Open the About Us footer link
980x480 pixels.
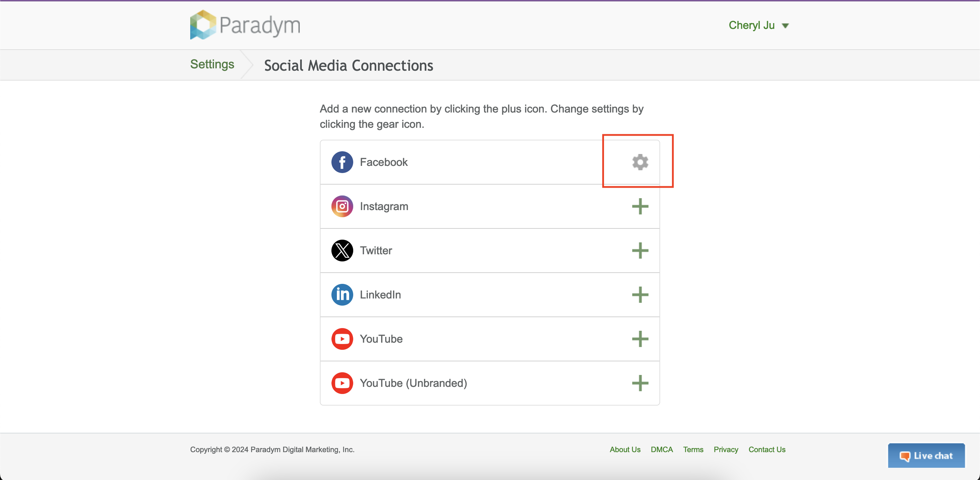625,449
